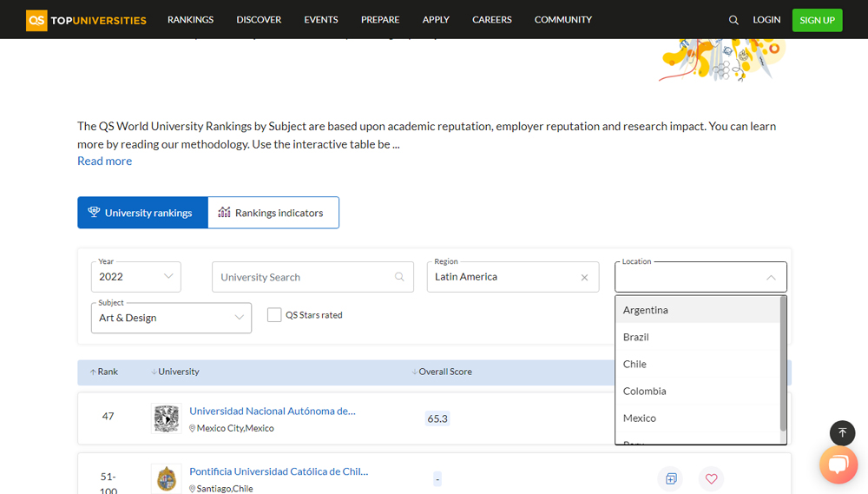Collapse the Location dropdown chevron

pos(771,278)
